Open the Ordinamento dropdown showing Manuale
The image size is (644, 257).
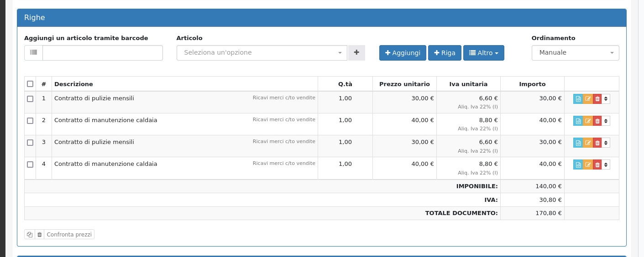point(575,53)
